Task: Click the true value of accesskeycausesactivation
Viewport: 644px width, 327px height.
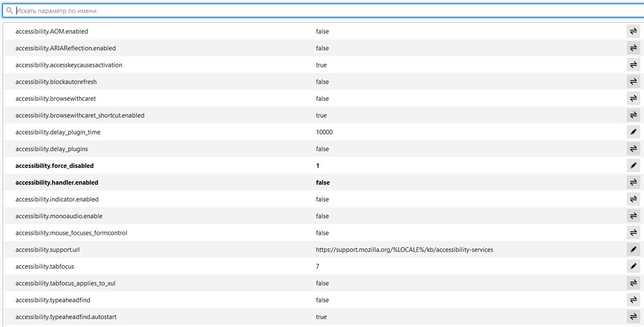Action: (x=321, y=65)
